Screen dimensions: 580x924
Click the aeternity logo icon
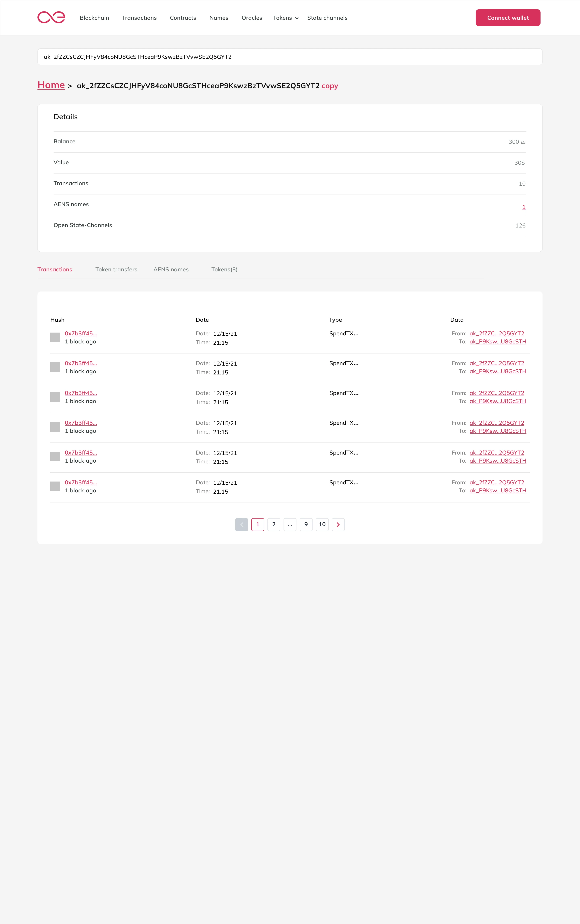click(x=51, y=18)
